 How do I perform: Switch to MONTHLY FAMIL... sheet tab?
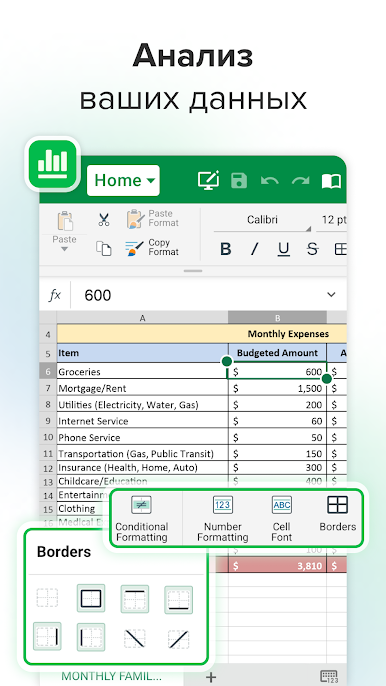click(x=111, y=676)
